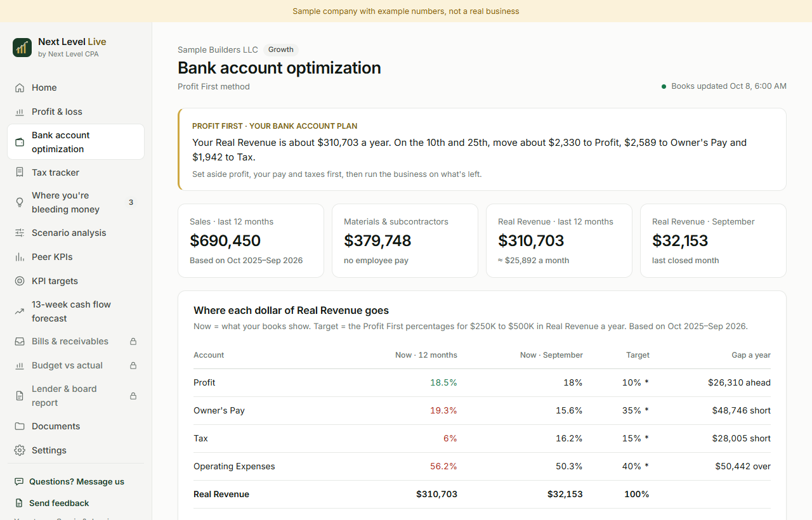Click the Real Revenue September $32,153 card

(x=713, y=240)
